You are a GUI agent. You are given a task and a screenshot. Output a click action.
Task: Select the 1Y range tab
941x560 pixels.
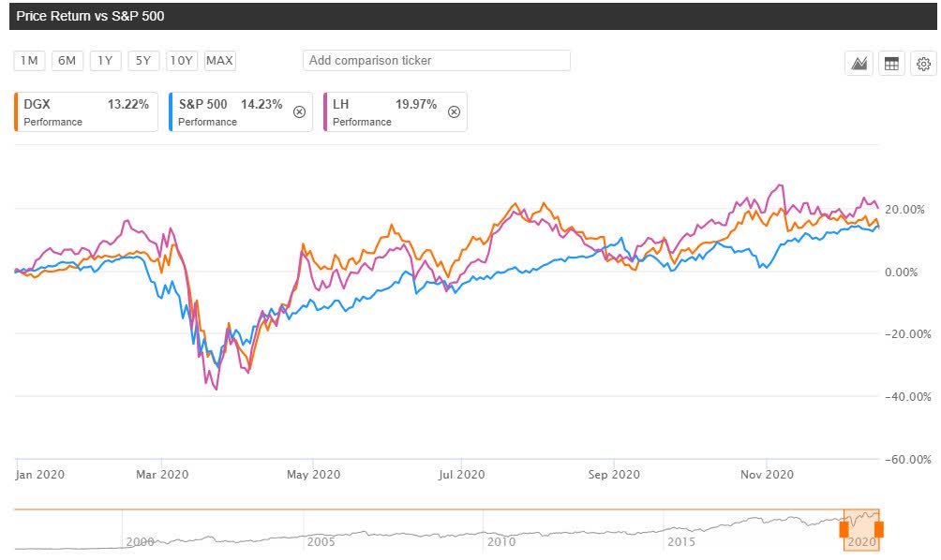coord(104,60)
